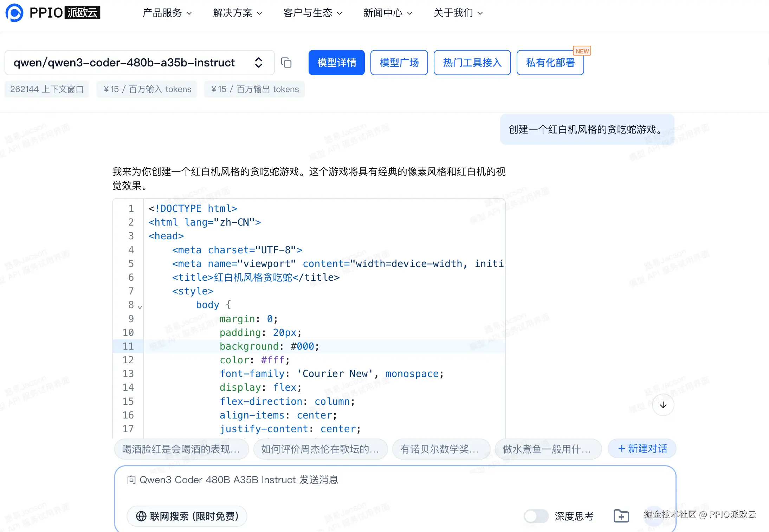Screen dimensions: 769x532
Task: Click the 模型详情 button
Action: coord(336,63)
